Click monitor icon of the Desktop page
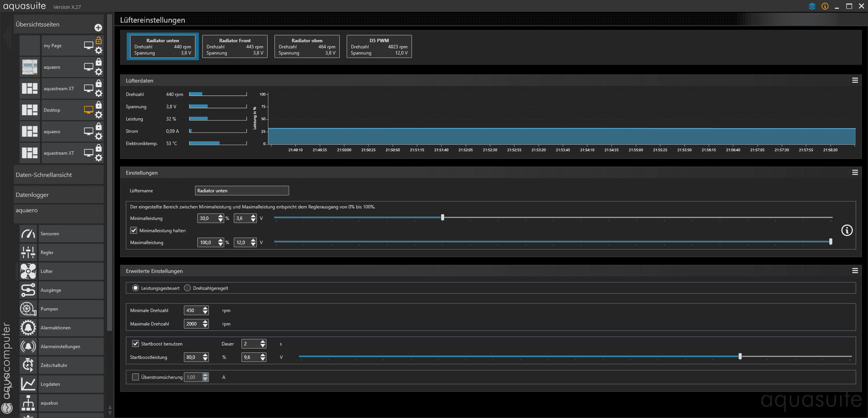 tap(88, 110)
